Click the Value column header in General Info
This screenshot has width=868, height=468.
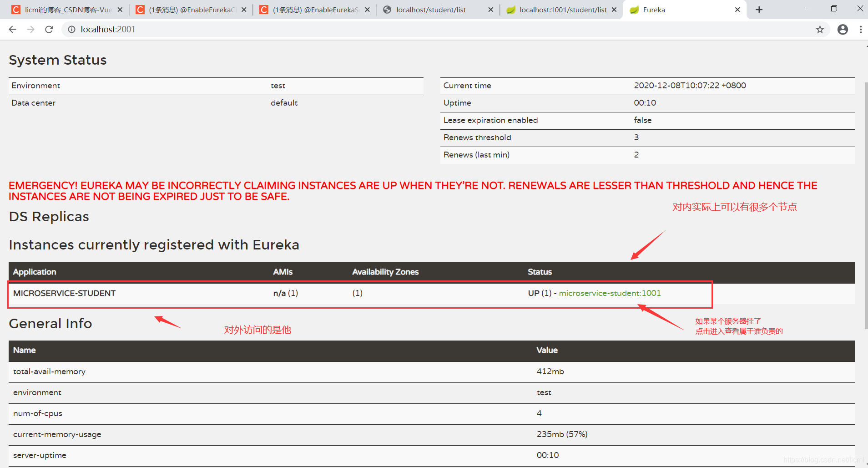547,350
